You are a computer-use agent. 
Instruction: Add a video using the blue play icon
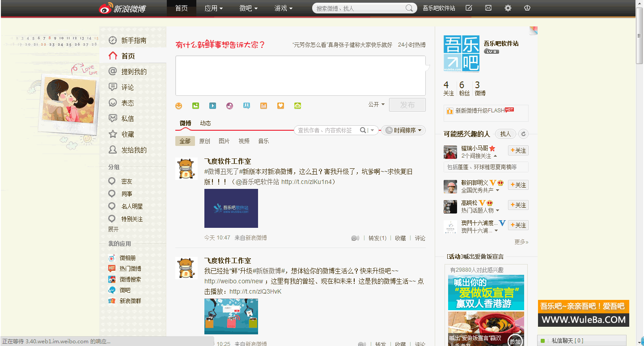212,106
